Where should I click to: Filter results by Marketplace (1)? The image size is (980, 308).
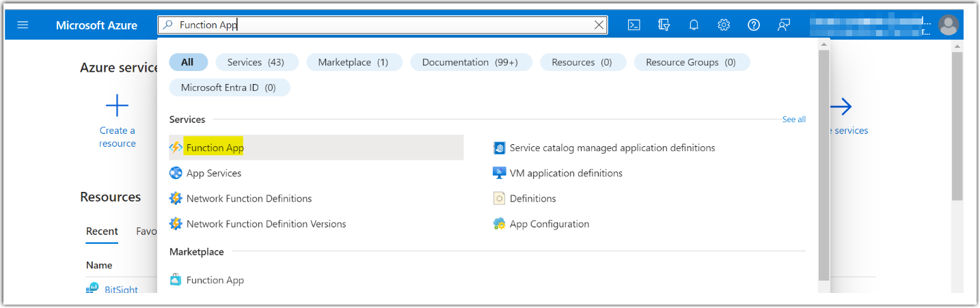353,62
